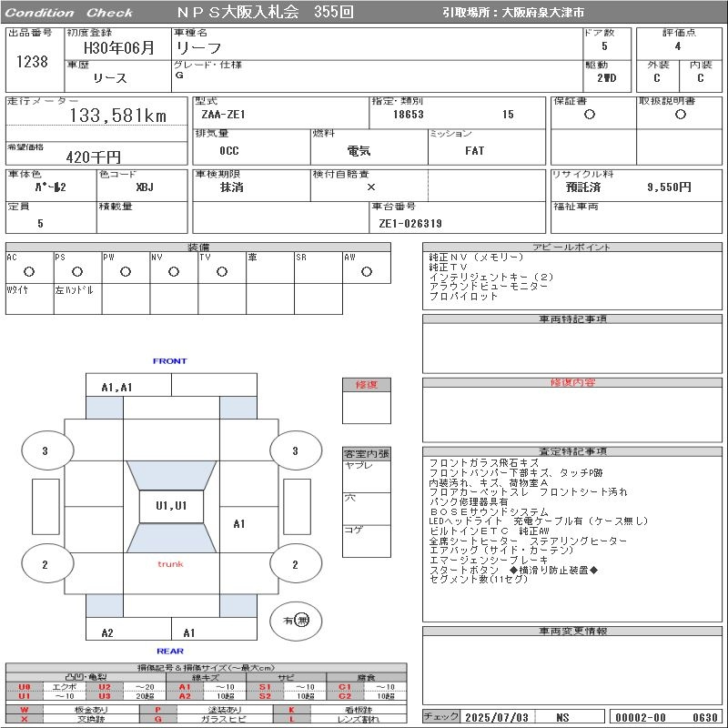Select the drive type 2WD
Image resolution: width=728 pixels, height=728 pixels.
pos(606,78)
